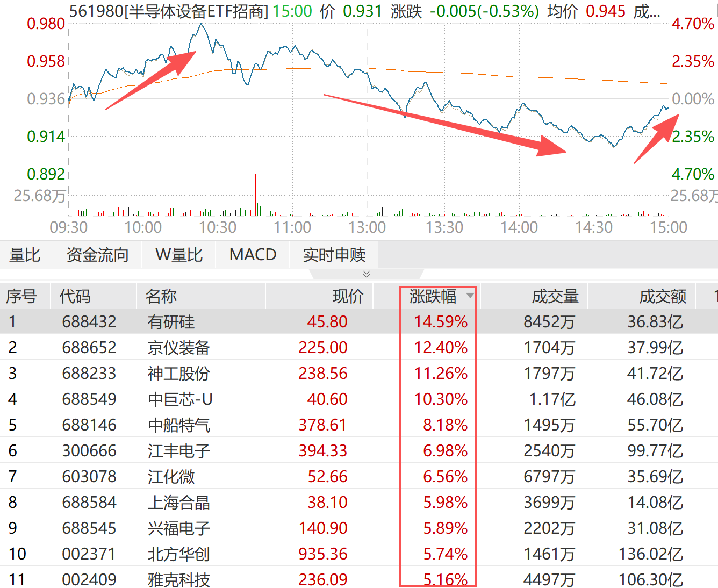718x588 pixels.
Task: Click stock code 300666
Action: point(89,451)
